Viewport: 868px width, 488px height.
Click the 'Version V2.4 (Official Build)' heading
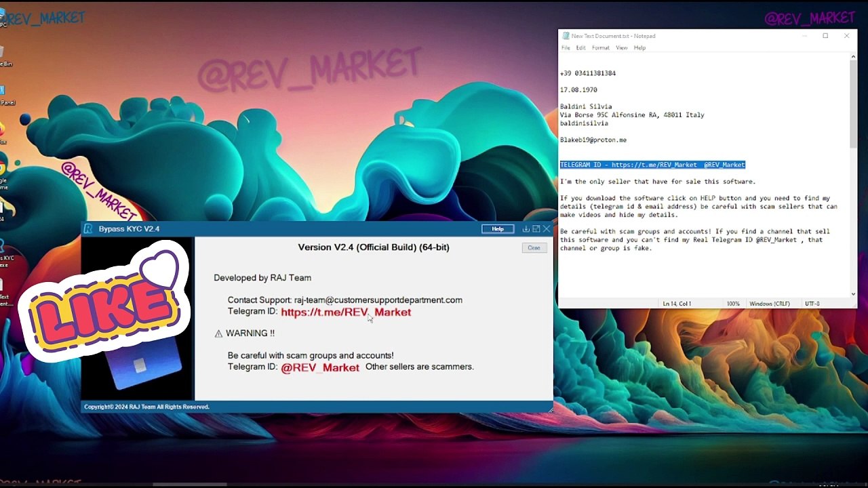pyautogui.click(x=374, y=247)
